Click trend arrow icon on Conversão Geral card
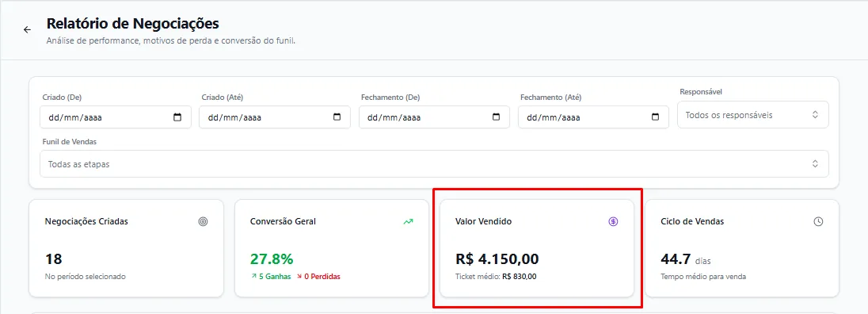868x314 pixels. click(409, 221)
